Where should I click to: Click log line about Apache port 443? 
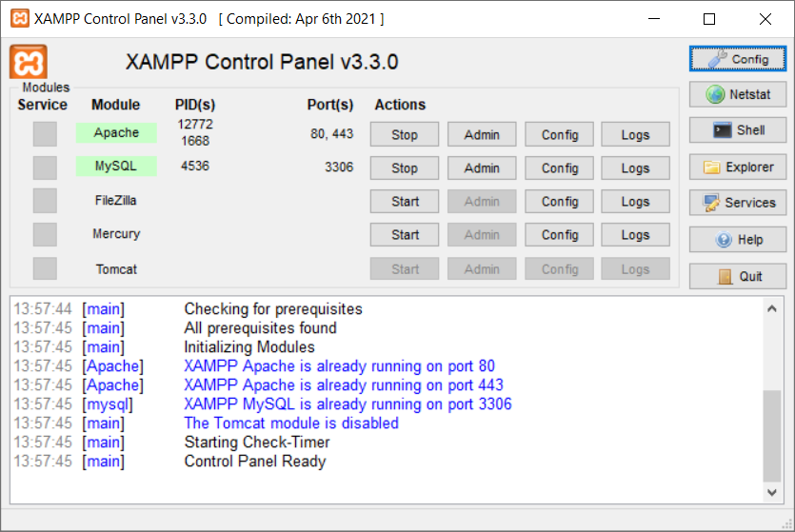344,385
